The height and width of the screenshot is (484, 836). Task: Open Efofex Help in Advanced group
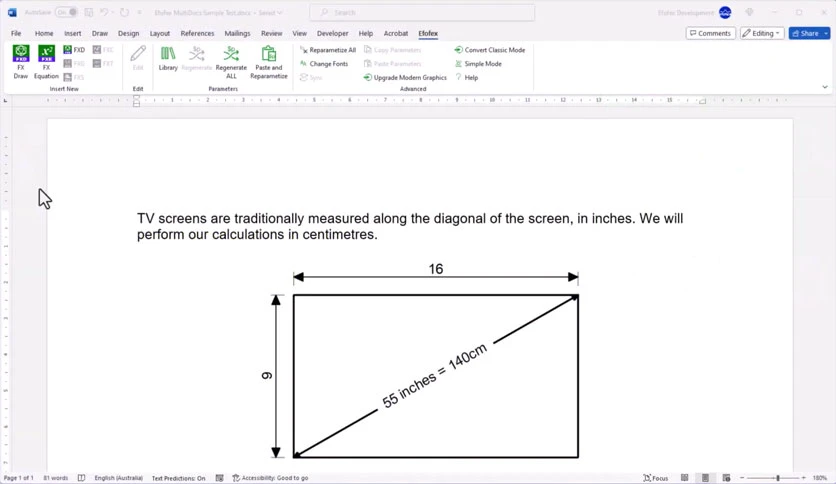click(x=467, y=77)
